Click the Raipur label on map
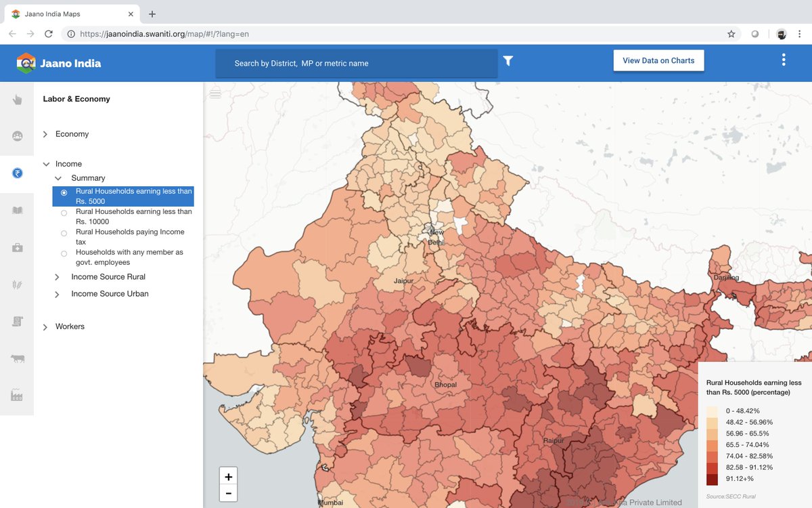 (554, 440)
